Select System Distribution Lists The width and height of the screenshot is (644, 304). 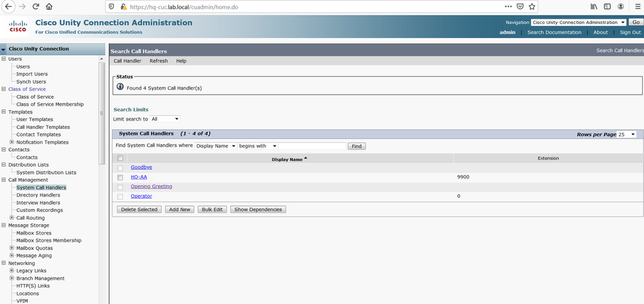coord(46,173)
